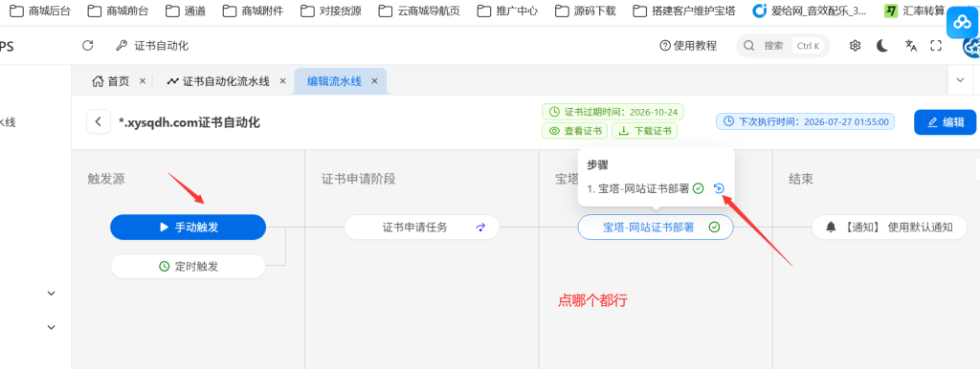Switch to the 首页 tab
The height and width of the screenshot is (369, 980).
point(111,81)
